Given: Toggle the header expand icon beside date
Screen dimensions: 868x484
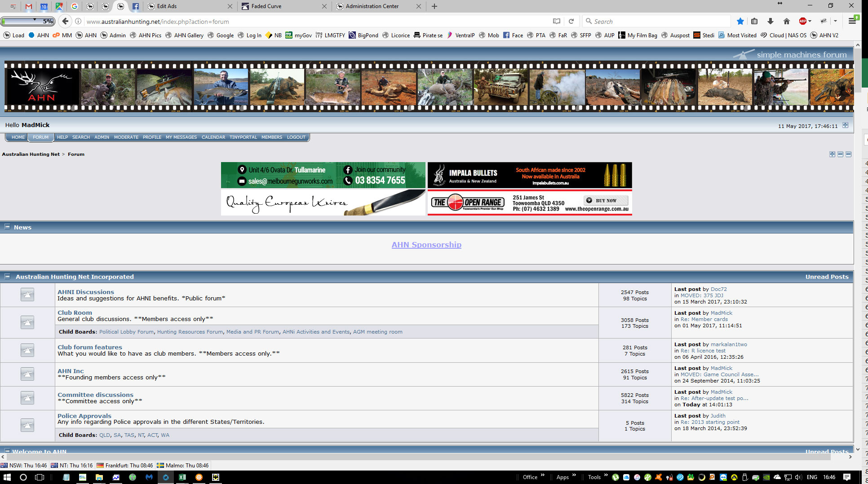Looking at the screenshot, I should (845, 125).
